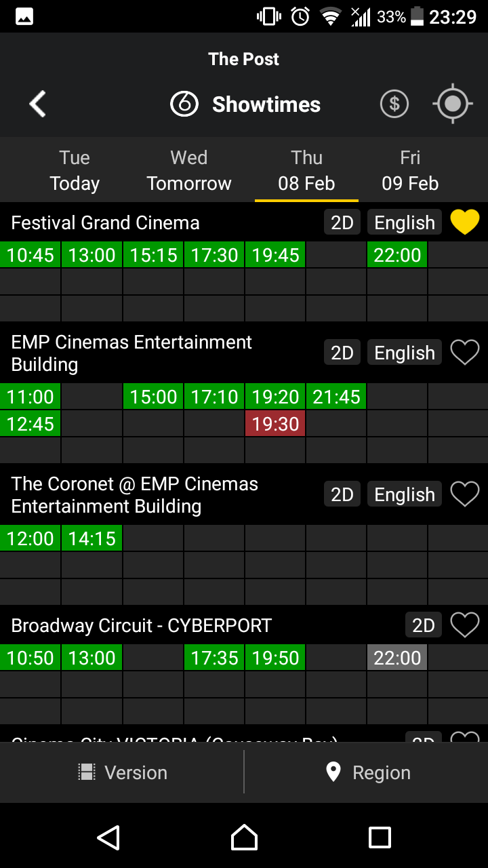This screenshot has width=488, height=868.
Task: Select the Fri 09 Feb tab
Action: pyautogui.click(x=410, y=171)
